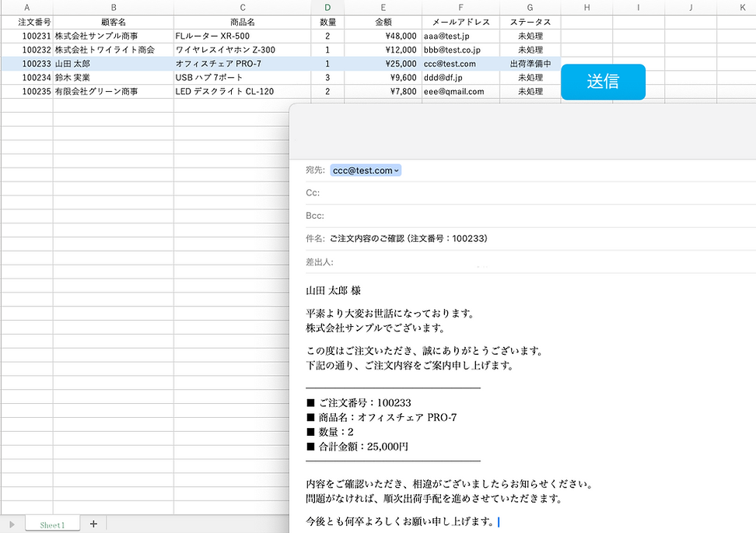
Task: Click email cell ddd@df.jp
Action: click(461, 78)
